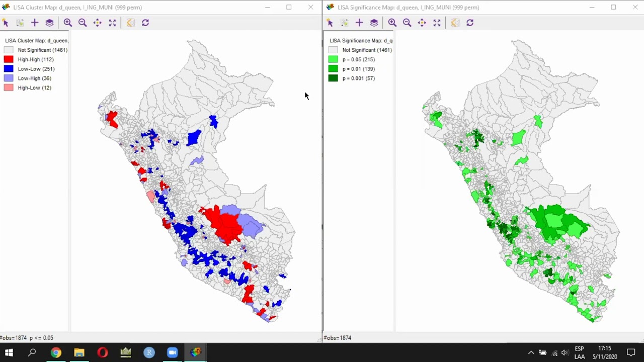Click the p = 0.001 dark green swatch

tap(333, 78)
